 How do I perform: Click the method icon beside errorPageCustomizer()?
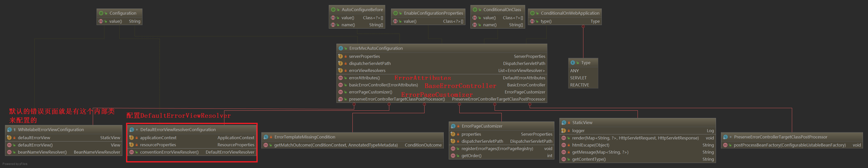coord(340,92)
